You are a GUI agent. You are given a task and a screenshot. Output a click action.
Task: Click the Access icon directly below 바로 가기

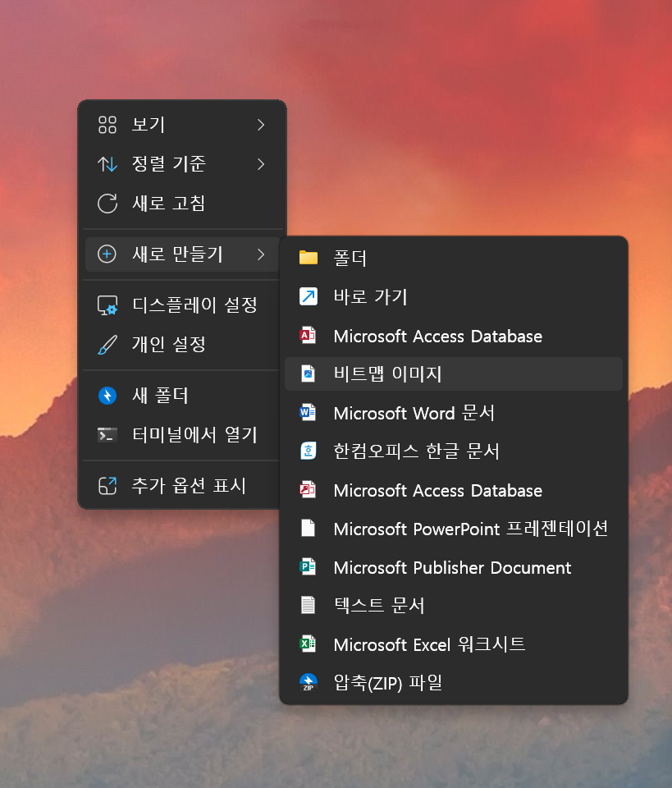(308, 335)
